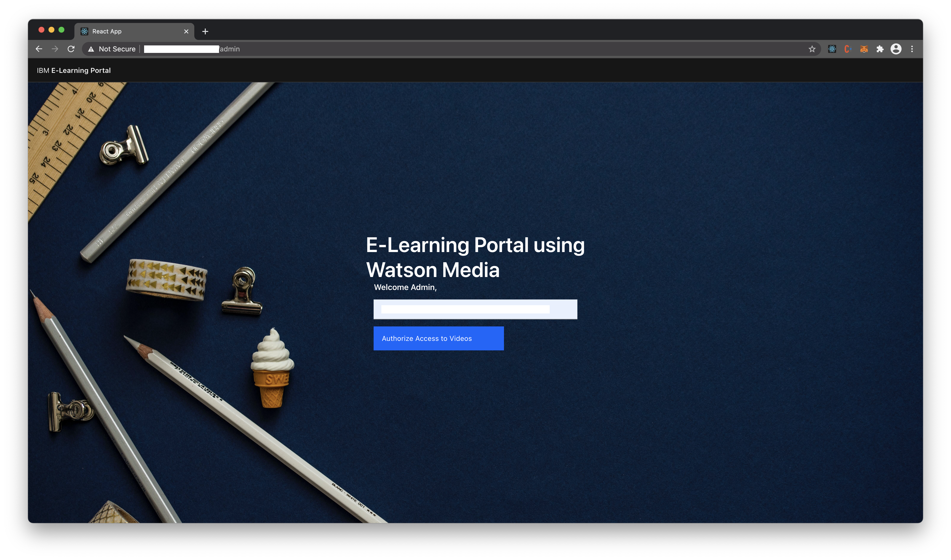
Task: Click IBM E-Learning Portal header link
Action: pos(74,71)
